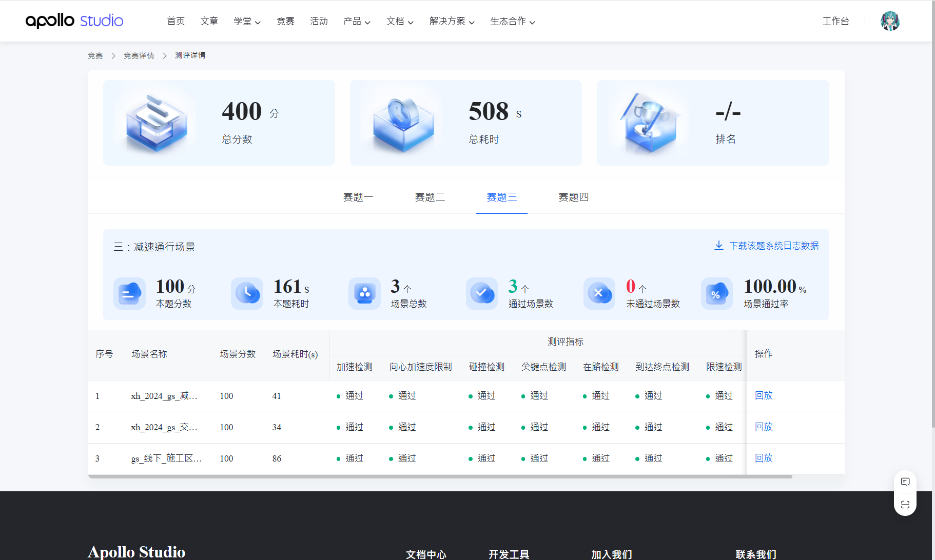This screenshot has height=560, width=935.
Task: Select the 赛题四 tab
Action: pyautogui.click(x=573, y=197)
